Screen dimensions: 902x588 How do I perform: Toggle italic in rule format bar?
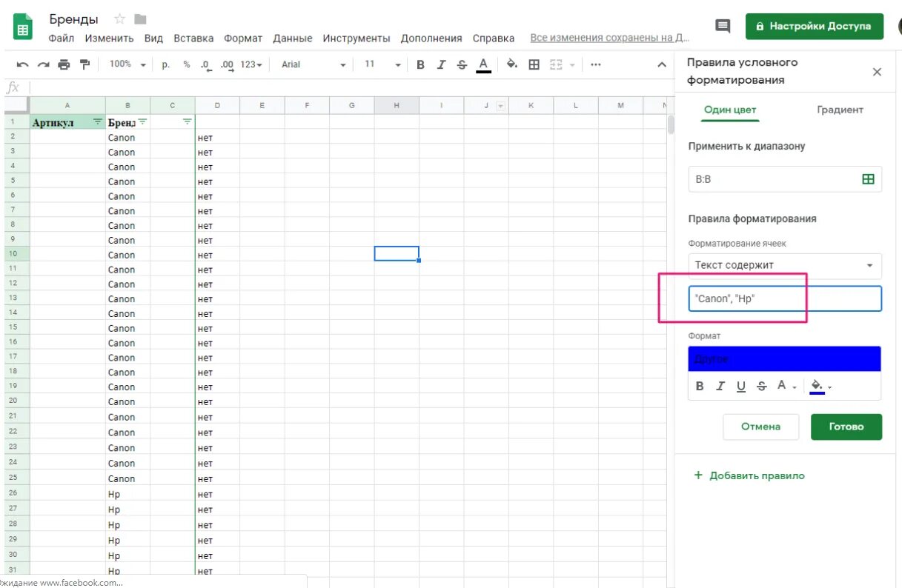click(x=720, y=387)
